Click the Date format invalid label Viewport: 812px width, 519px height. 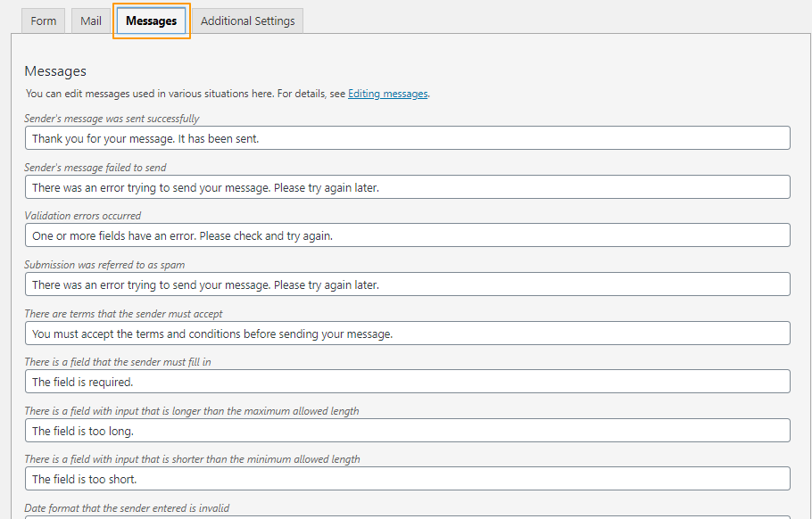pos(127,507)
